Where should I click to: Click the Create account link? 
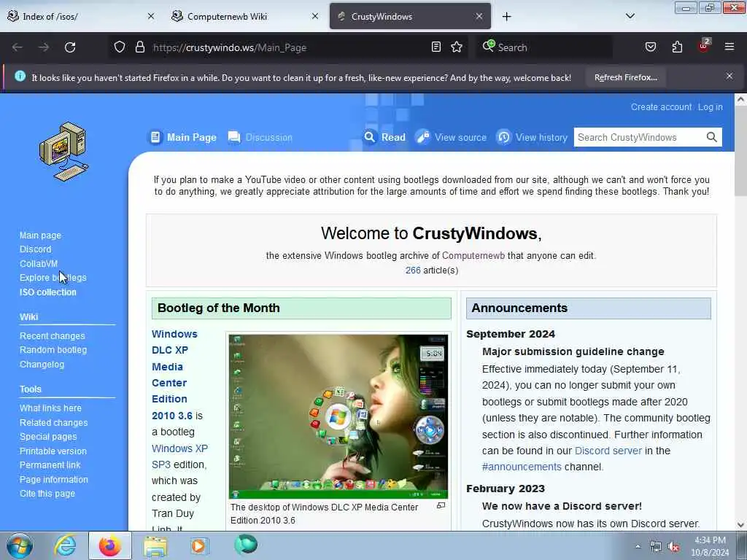coord(661,107)
